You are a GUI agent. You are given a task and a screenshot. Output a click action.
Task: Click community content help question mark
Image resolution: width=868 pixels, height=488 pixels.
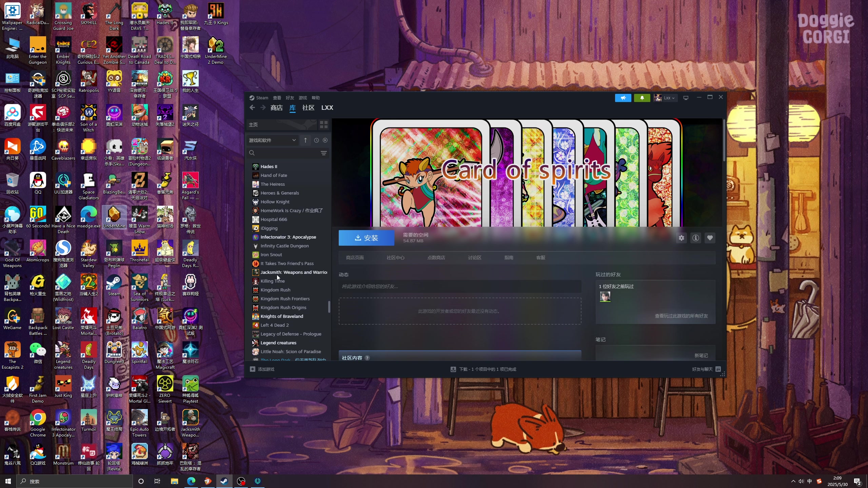[367, 358]
